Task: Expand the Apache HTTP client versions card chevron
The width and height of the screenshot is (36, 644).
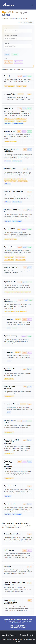Action: click(5, 319)
